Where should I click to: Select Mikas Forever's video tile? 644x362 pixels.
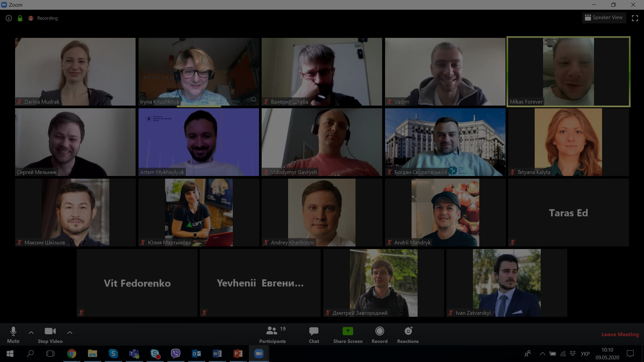(x=568, y=72)
